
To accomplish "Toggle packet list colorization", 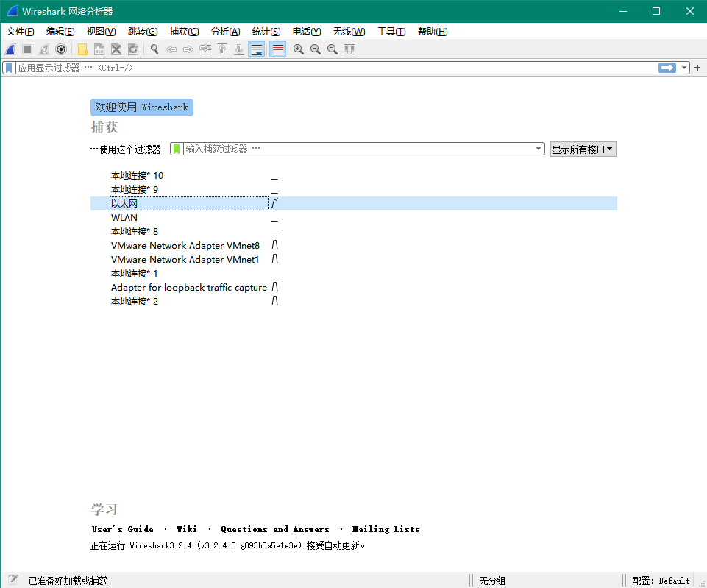I will coord(276,49).
